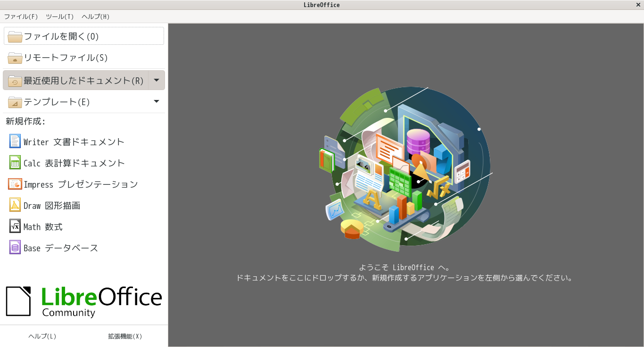Create a new Draw 図形描画
Image resolution: width=644 pixels, height=347 pixels.
pos(84,205)
